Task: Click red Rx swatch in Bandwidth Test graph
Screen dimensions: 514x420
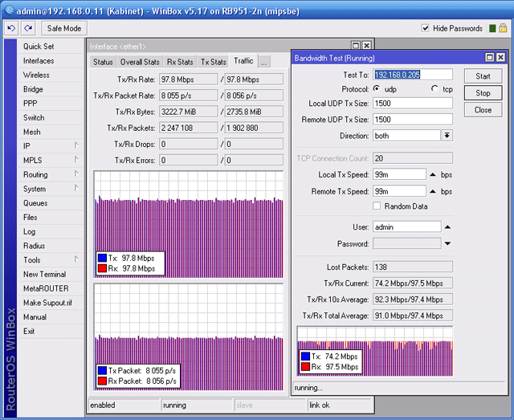Action: click(305, 366)
